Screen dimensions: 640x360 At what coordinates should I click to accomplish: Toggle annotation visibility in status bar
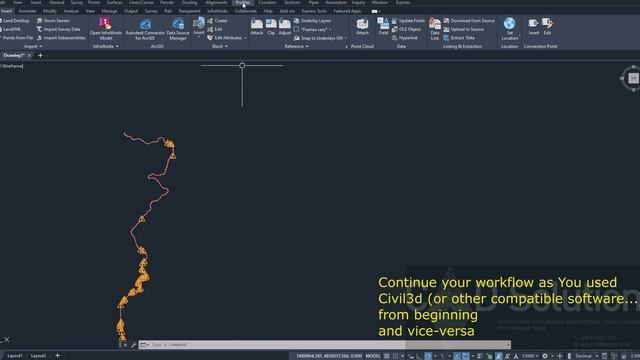tap(498, 356)
